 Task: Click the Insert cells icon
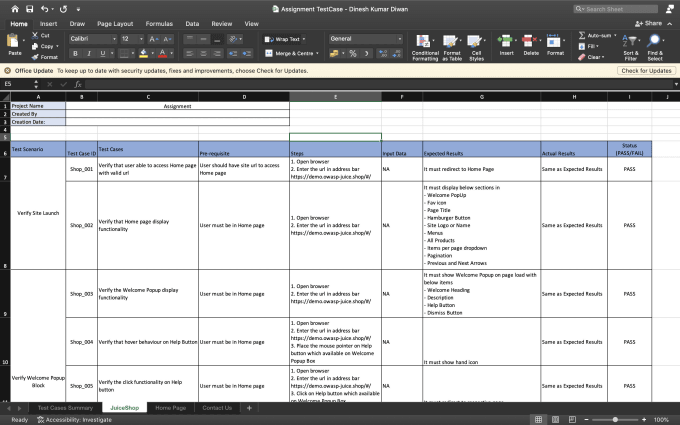pos(505,41)
